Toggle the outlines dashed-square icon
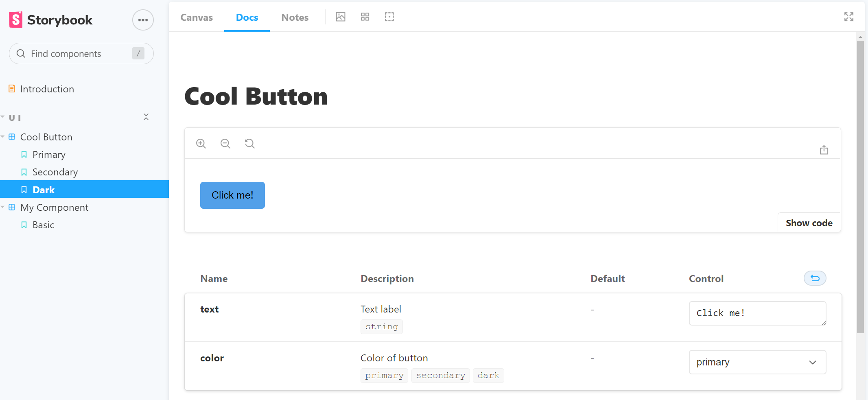 389,17
